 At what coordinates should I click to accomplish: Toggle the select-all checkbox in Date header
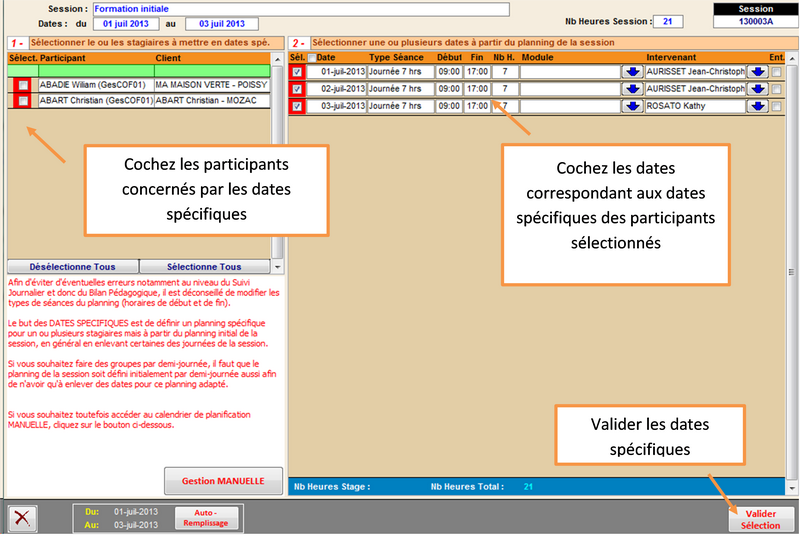pyautogui.click(x=310, y=58)
